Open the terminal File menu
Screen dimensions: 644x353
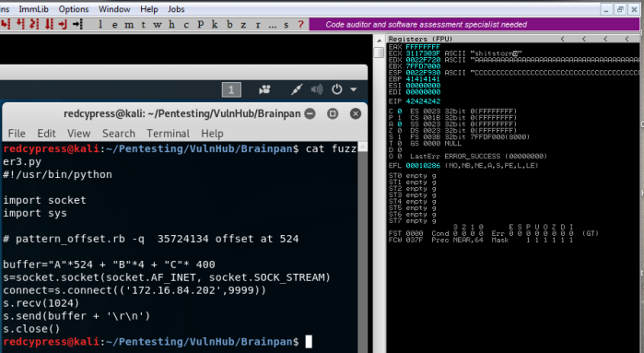17,134
